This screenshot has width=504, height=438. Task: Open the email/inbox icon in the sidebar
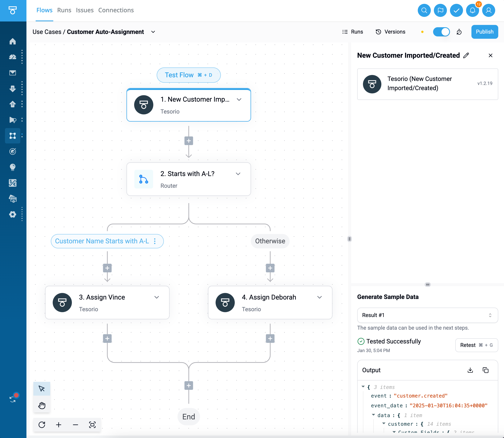pos(13,73)
